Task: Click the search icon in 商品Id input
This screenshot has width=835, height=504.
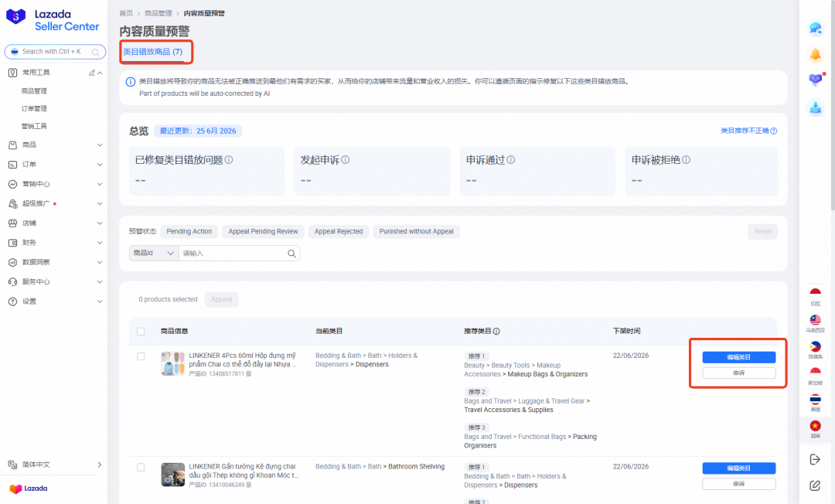Action: tap(291, 254)
